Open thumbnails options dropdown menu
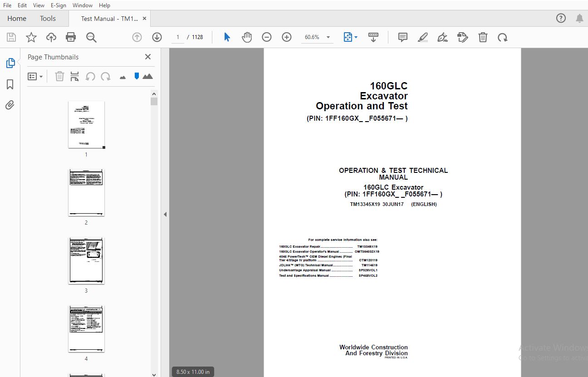The image size is (588, 377). coord(35,77)
